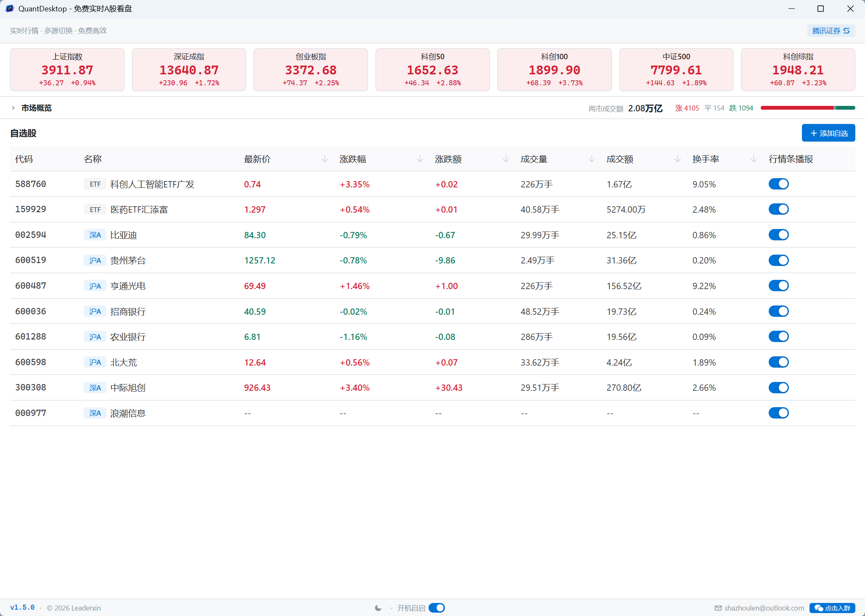Click version v1.5.0 label
The width and height of the screenshot is (865, 616).
point(22,608)
